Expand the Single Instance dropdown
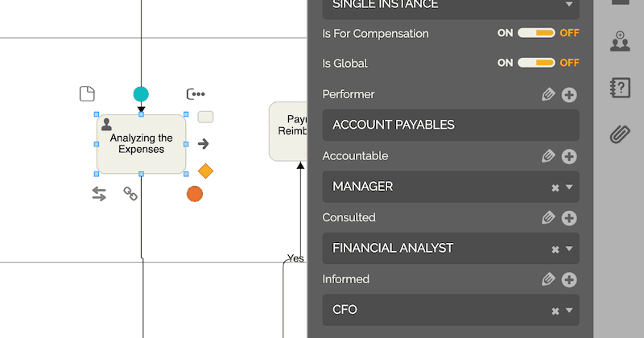644x338 pixels. (570, 4)
